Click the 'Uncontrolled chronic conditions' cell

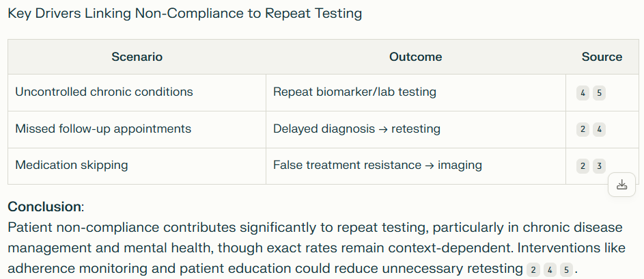click(104, 92)
